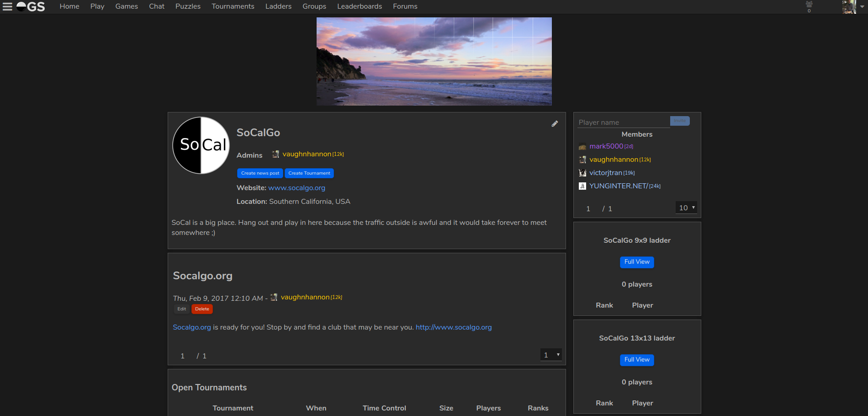
Task: Go to the Puzzles menu item
Action: tap(188, 6)
